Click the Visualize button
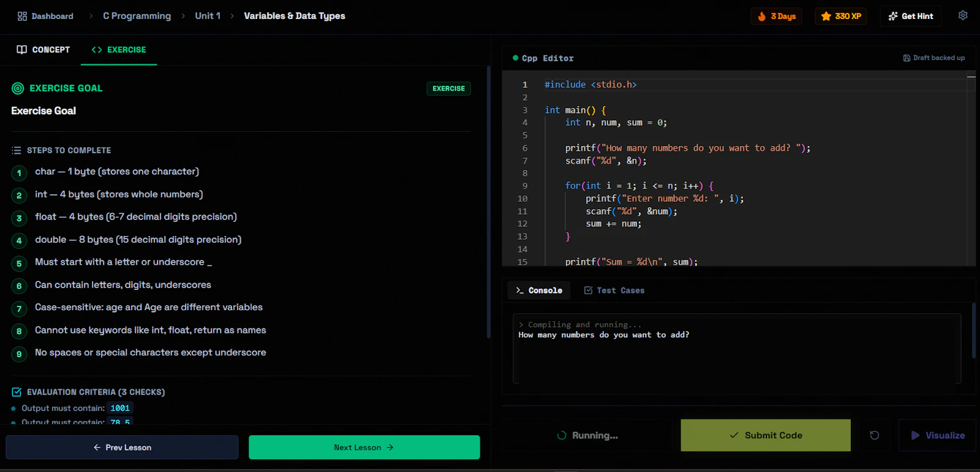 pyautogui.click(x=937, y=435)
